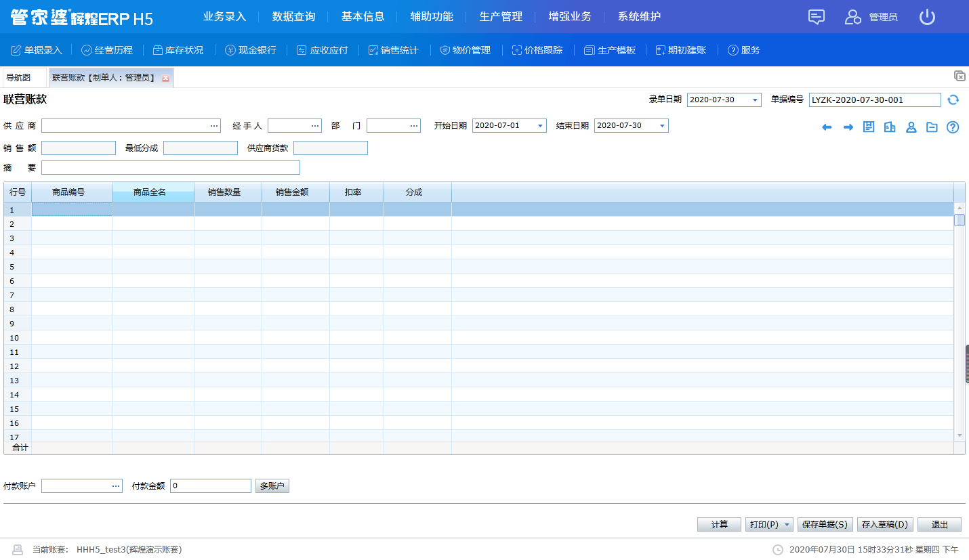This screenshot has width=969, height=560.
Task: Select row 1 商品编号 cell
Action: click(72, 210)
